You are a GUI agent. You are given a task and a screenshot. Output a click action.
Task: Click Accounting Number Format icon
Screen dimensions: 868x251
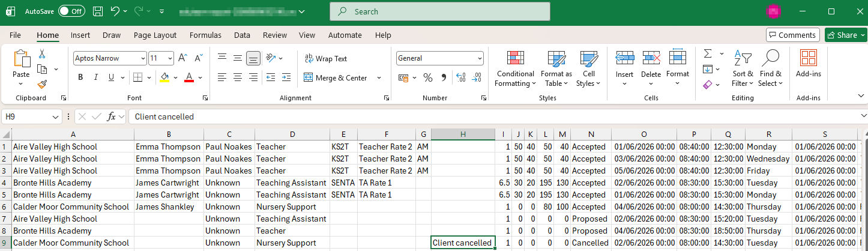click(403, 77)
